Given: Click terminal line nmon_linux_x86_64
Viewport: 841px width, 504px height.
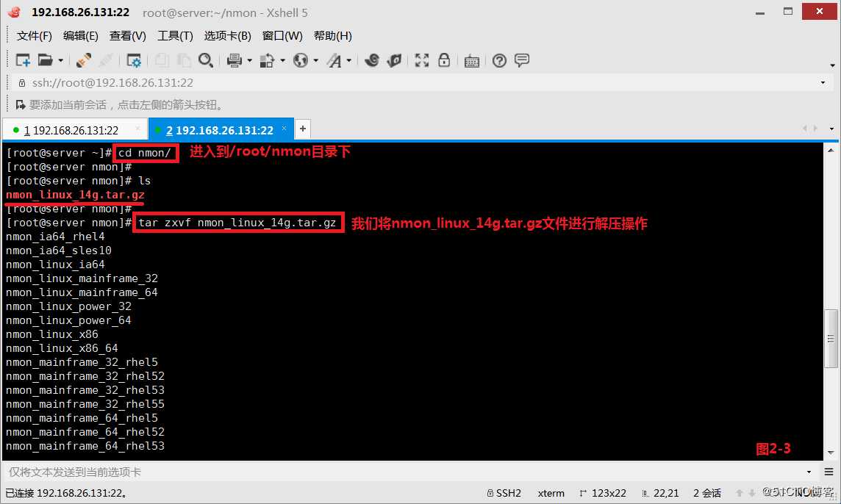Looking at the screenshot, I should [x=62, y=348].
